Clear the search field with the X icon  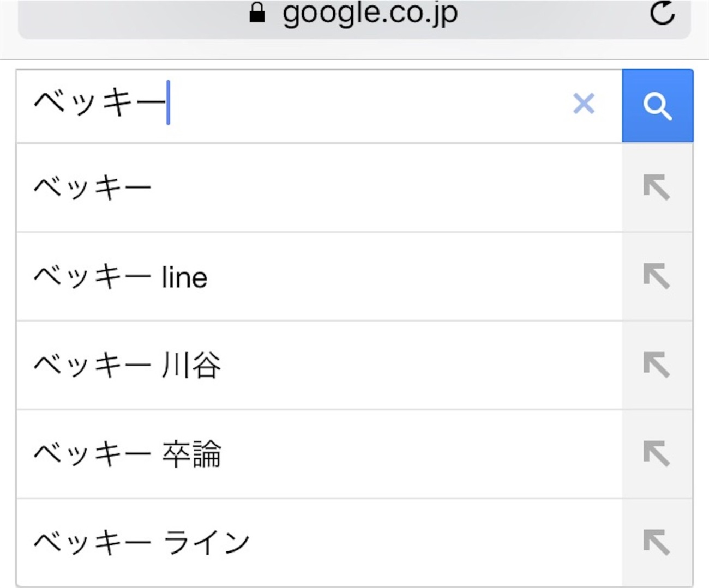point(584,104)
